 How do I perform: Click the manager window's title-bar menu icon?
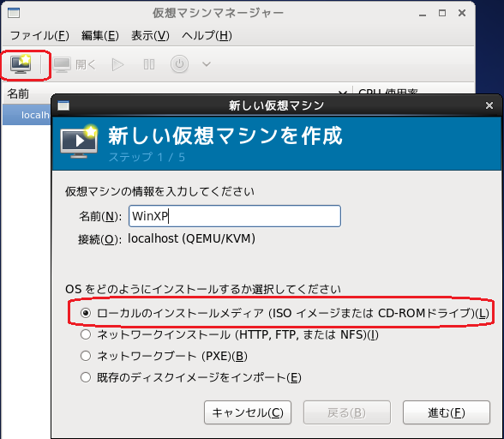14,13
